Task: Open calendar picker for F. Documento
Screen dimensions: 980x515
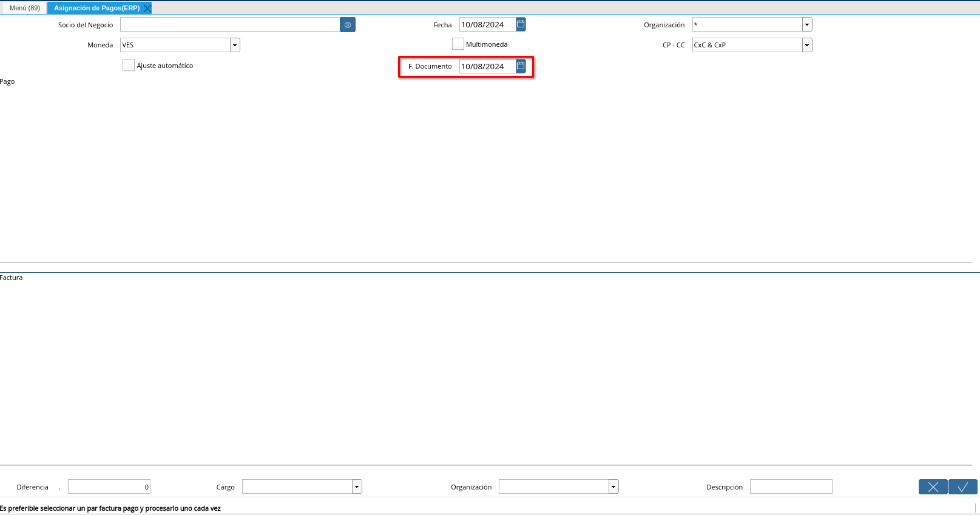Action: [x=521, y=66]
